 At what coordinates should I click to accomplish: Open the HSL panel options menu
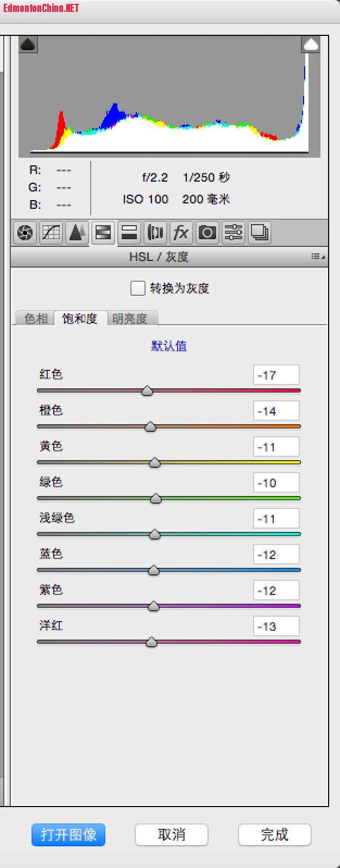(318, 257)
